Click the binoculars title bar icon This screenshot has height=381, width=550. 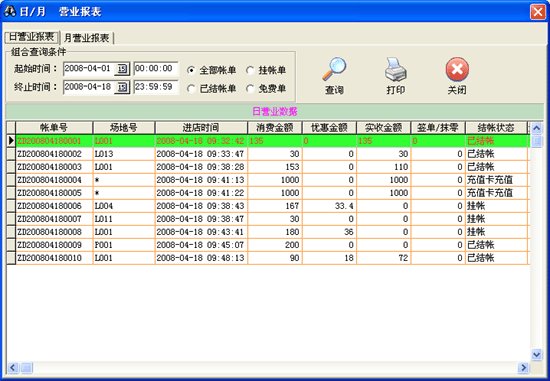(x=9, y=12)
